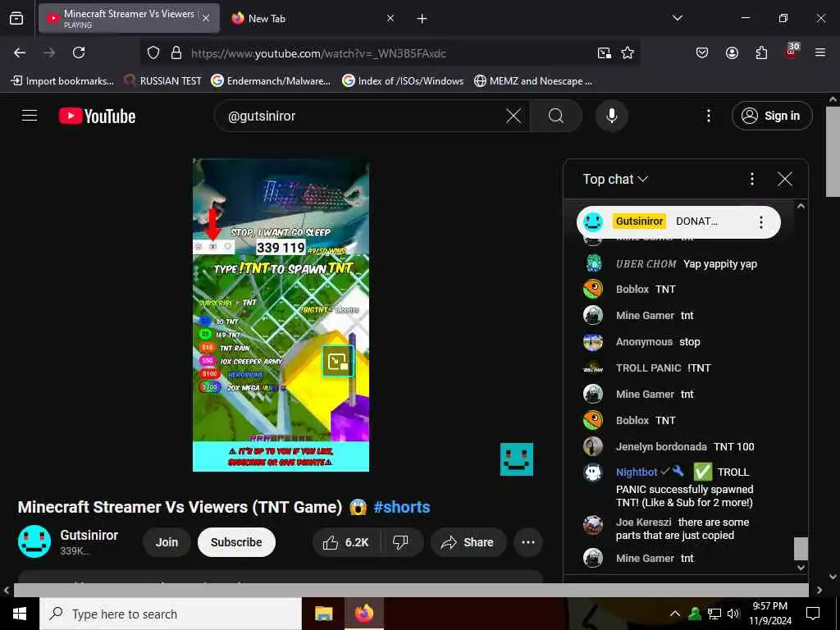Viewport: 840px width, 630px height.
Task: Sign in to YouTube
Action: pyautogui.click(x=771, y=116)
